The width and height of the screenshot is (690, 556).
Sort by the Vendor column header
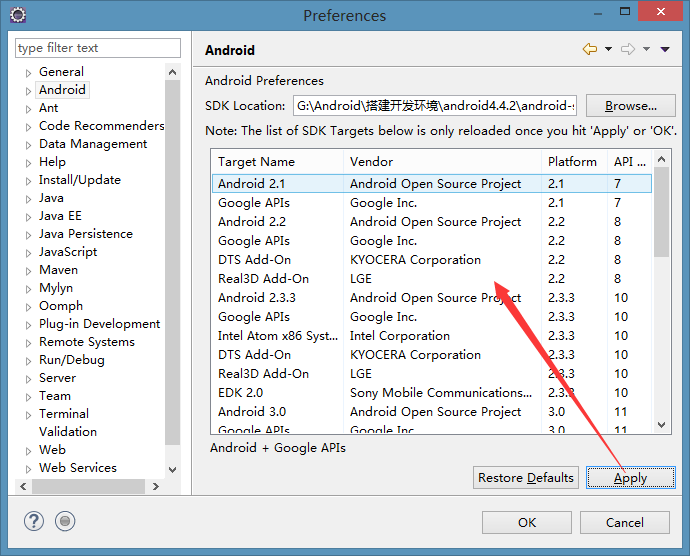[x=440, y=161]
